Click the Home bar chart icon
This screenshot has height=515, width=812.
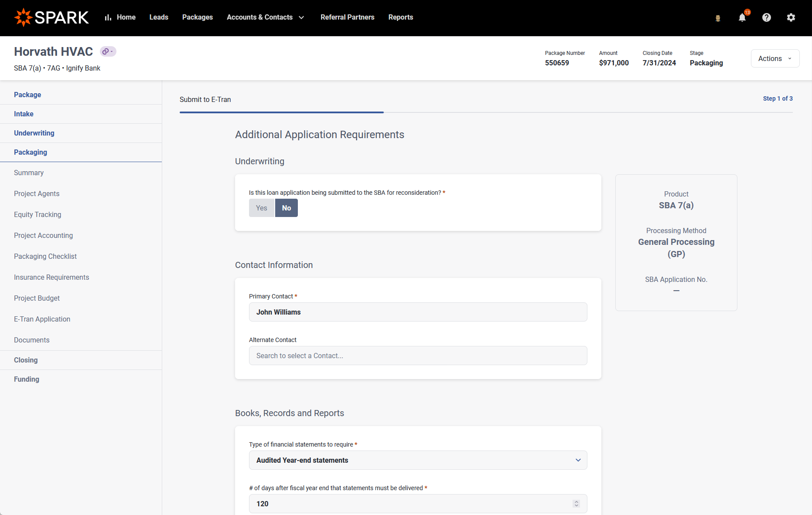click(x=108, y=17)
